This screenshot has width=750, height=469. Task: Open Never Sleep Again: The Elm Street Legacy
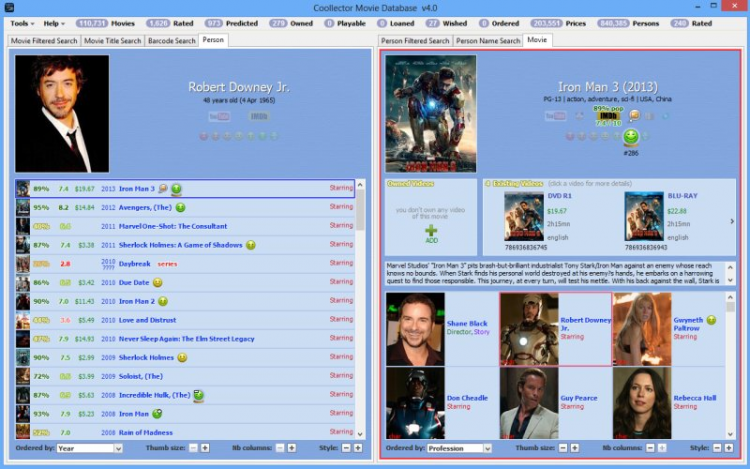[x=187, y=339]
